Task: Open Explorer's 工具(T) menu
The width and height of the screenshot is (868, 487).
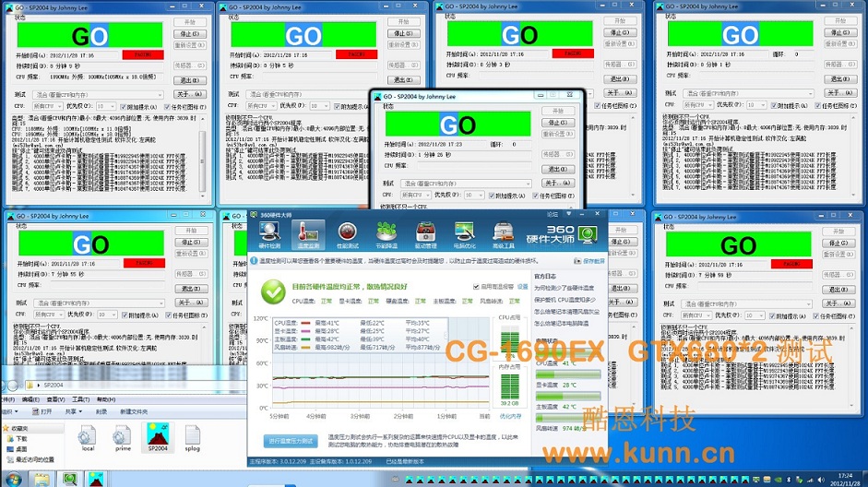Action: tap(80, 399)
